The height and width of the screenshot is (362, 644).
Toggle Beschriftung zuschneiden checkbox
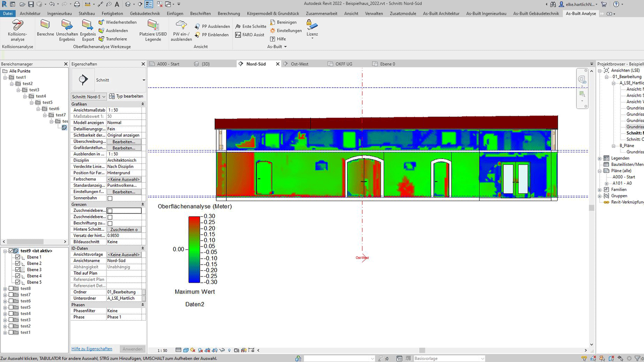click(x=110, y=223)
